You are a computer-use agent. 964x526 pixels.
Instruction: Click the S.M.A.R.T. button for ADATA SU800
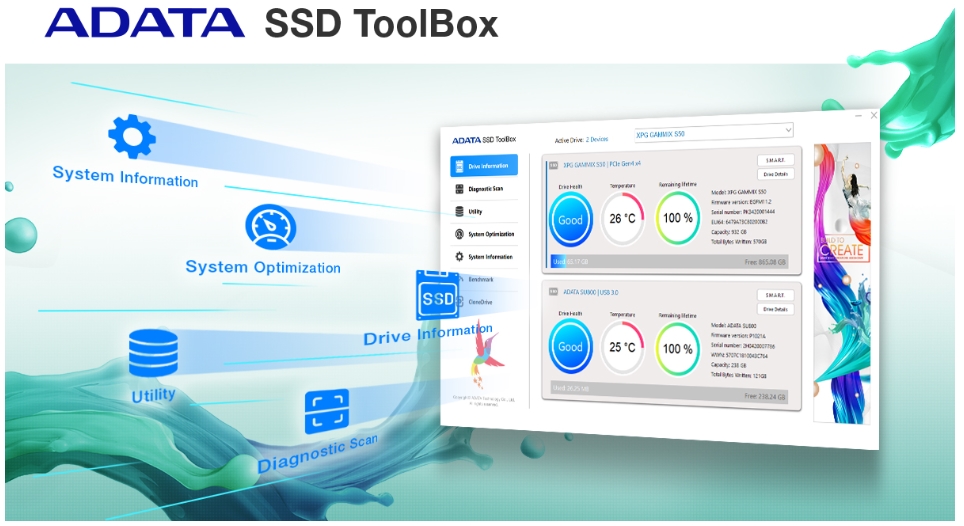(775, 295)
